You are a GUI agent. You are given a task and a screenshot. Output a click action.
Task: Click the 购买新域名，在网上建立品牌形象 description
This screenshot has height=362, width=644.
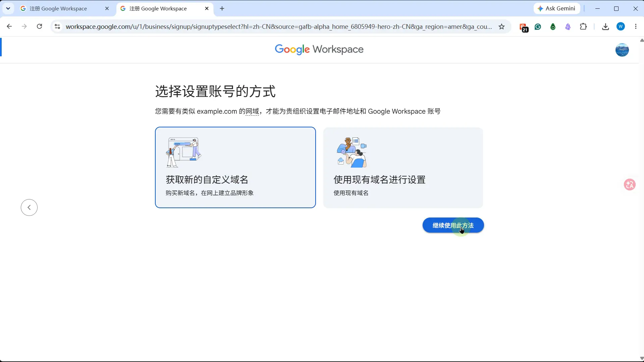point(210,193)
